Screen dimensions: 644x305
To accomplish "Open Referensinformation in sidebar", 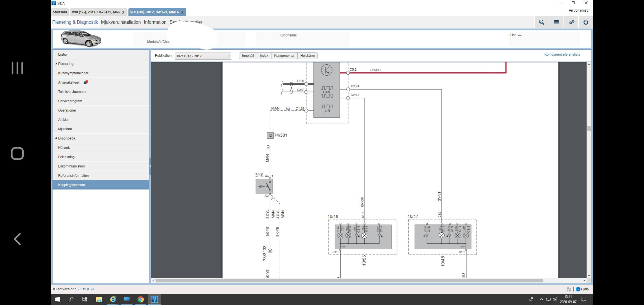I will pyautogui.click(x=101, y=176).
